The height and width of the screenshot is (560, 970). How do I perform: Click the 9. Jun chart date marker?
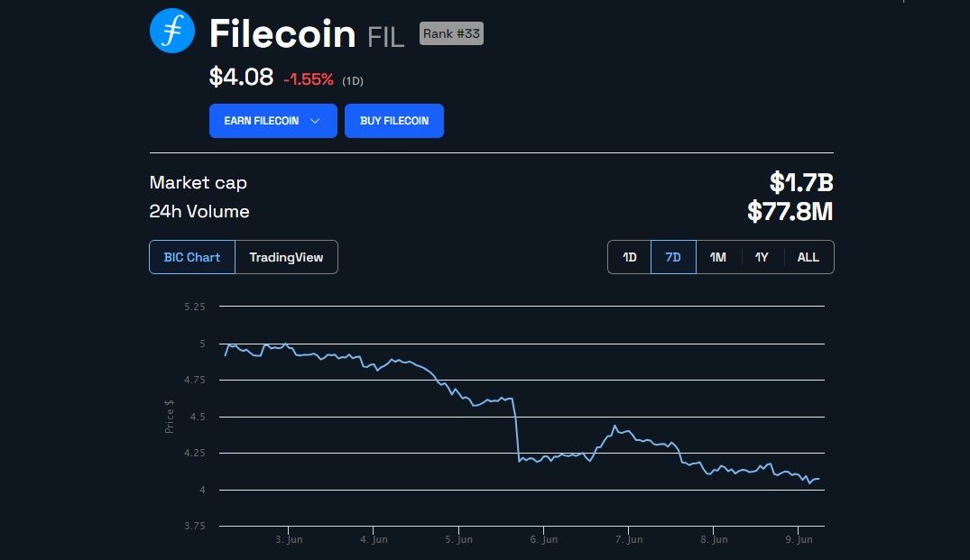799,539
